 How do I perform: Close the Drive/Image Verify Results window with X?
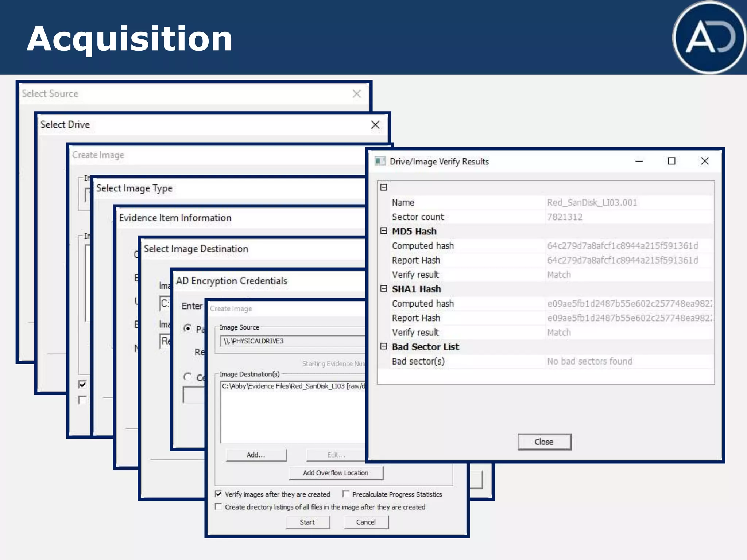point(705,161)
